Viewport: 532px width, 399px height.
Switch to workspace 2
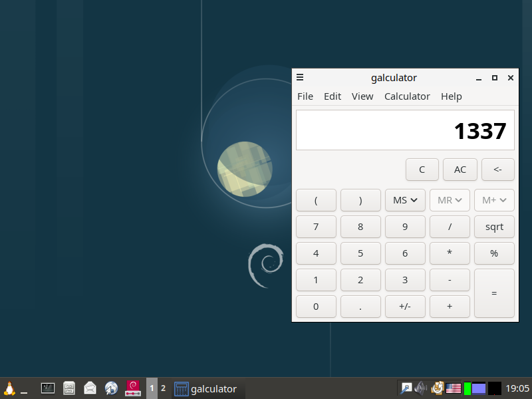tap(163, 388)
